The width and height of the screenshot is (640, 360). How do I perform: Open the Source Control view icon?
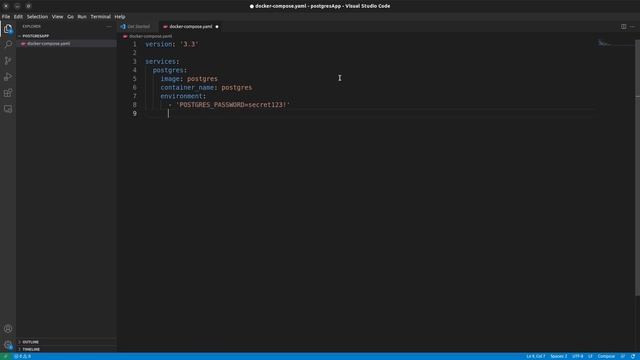(x=8, y=60)
